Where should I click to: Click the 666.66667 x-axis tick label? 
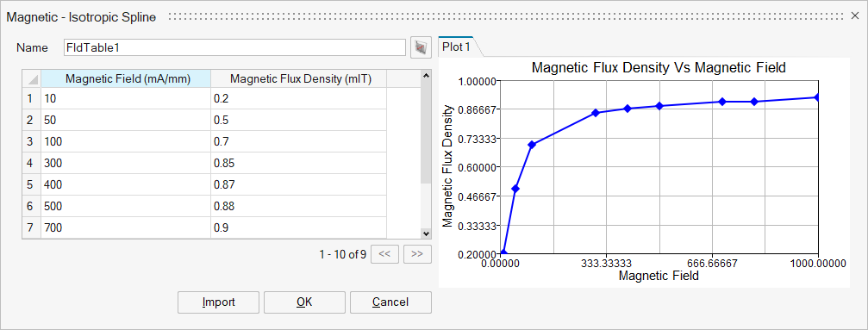[712, 264]
